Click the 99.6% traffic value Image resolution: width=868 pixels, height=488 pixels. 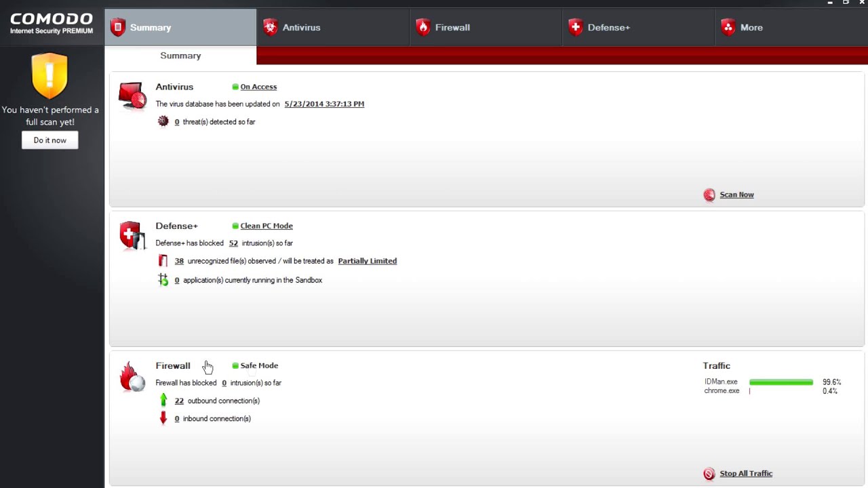(831, 382)
